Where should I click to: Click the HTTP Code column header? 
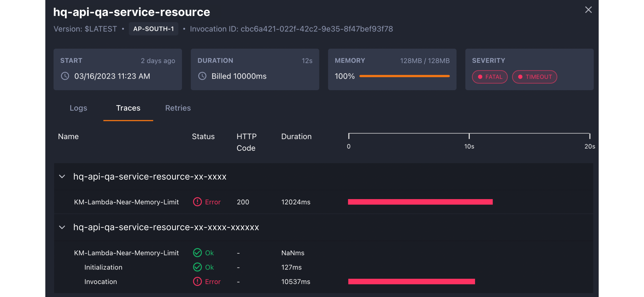(247, 142)
